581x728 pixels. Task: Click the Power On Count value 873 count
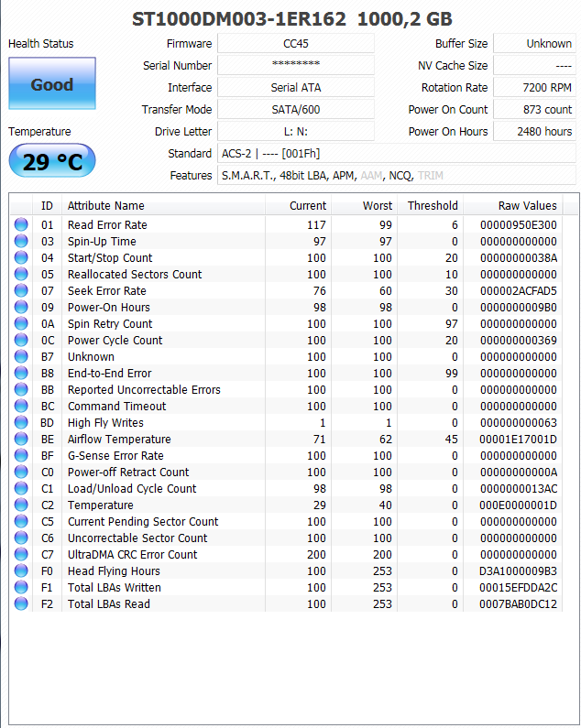pos(534,109)
